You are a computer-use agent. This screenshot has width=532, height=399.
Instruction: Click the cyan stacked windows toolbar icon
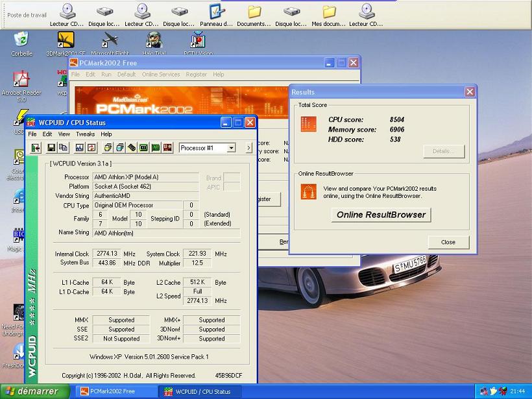tap(120, 148)
